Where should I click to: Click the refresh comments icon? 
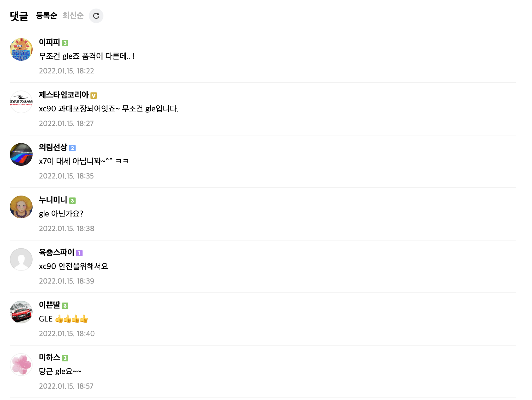point(96,16)
